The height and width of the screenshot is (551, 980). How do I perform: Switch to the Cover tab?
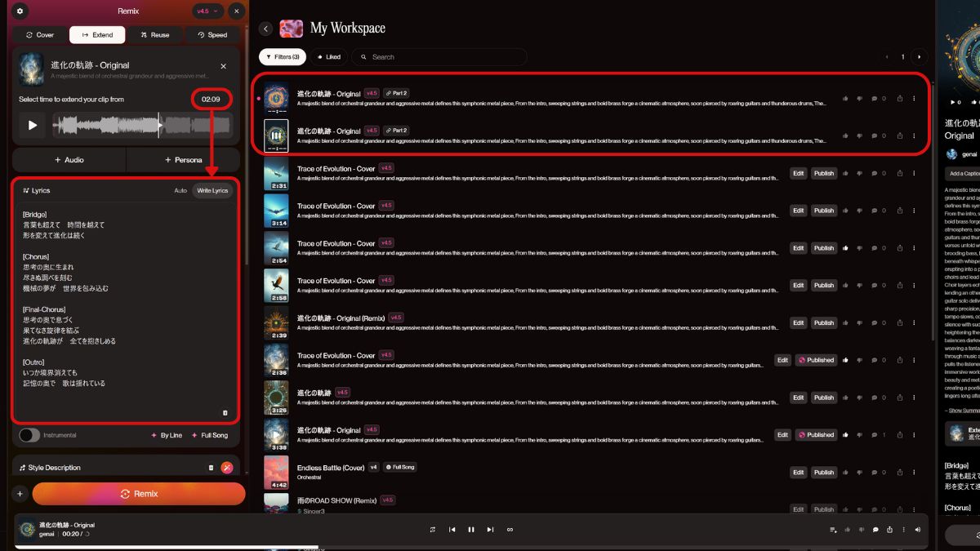[x=40, y=35]
